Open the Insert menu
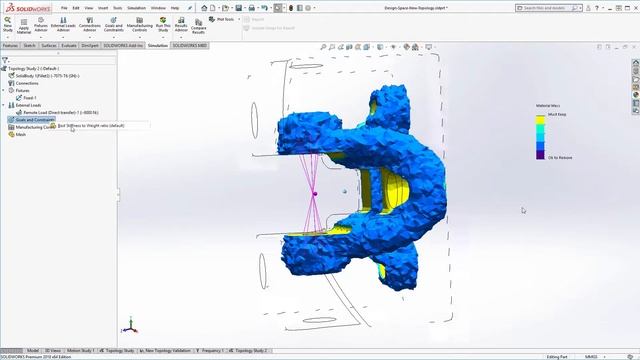Viewport: 640px width, 360px height. pos(103,8)
